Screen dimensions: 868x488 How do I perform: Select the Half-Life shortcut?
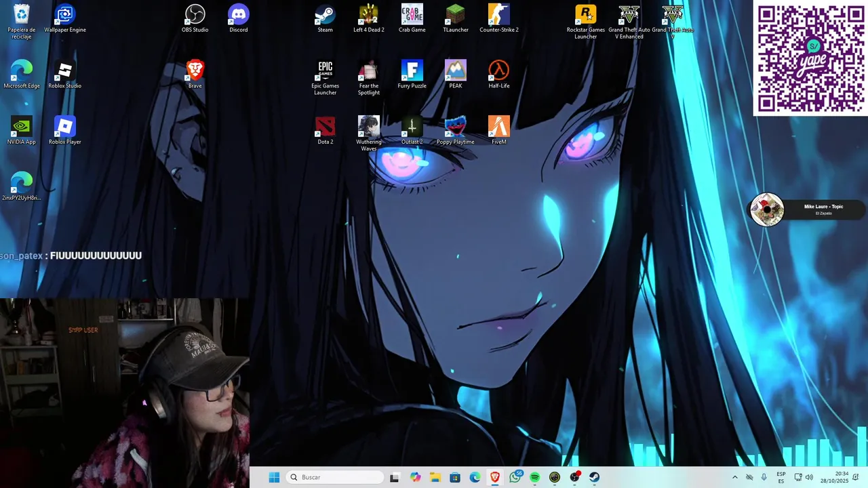point(499,75)
